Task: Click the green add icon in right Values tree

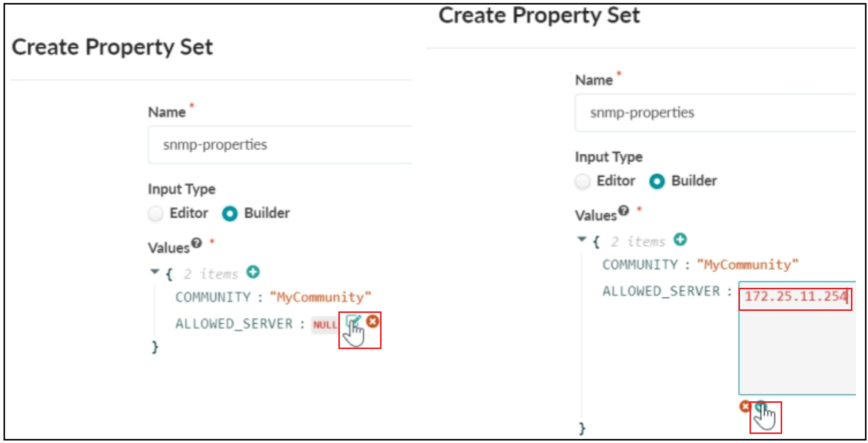Action: pyautogui.click(x=680, y=240)
